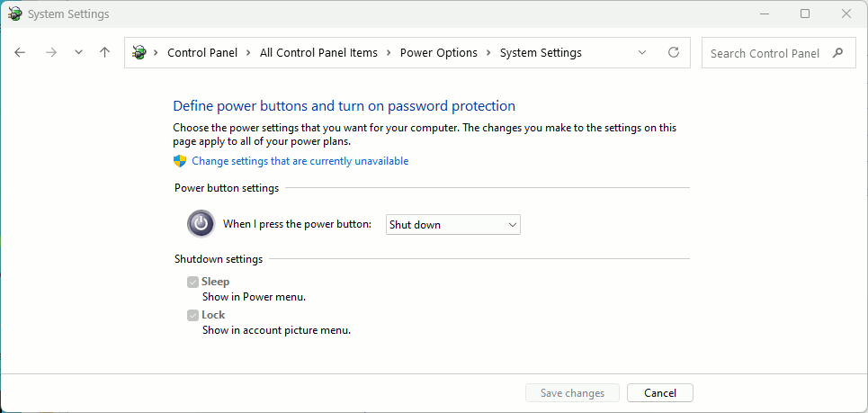Open Change settings that are currently unavailable
The width and height of the screenshot is (868, 413).
[x=300, y=161]
